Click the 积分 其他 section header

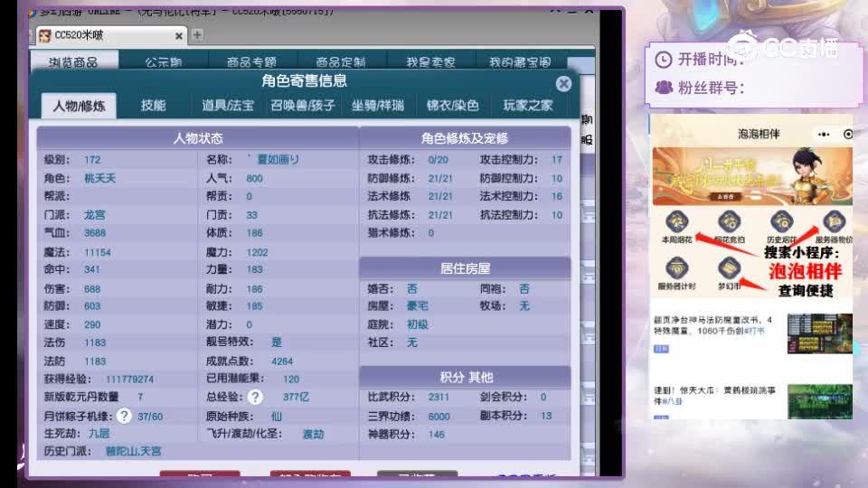point(465,378)
